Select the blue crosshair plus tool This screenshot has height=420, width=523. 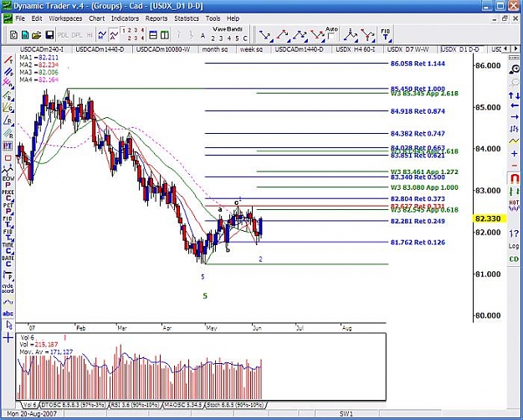[x=8, y=338]
